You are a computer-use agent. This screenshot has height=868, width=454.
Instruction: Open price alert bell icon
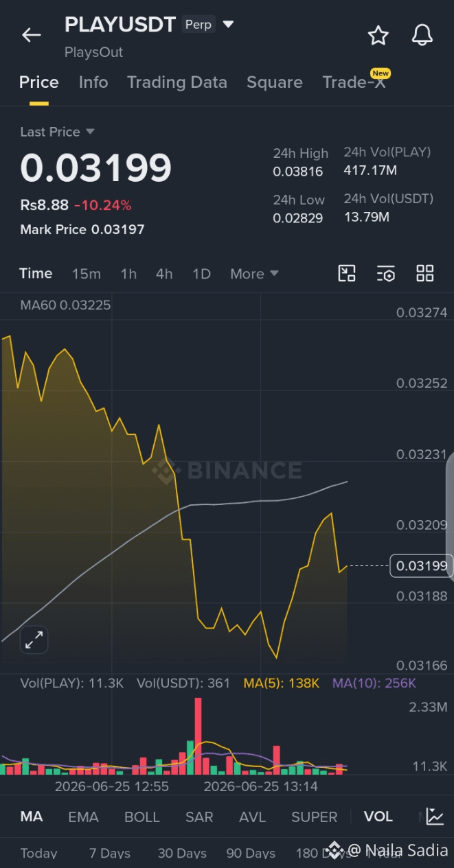(x=422, y=35)
